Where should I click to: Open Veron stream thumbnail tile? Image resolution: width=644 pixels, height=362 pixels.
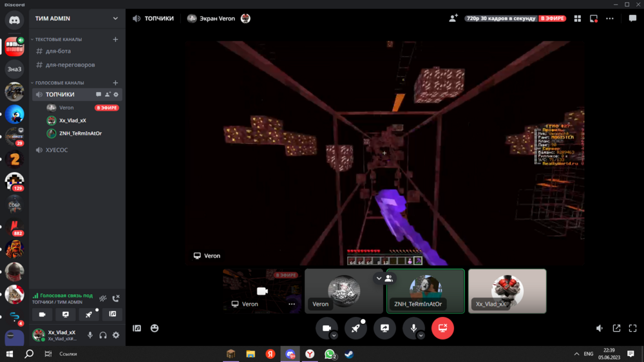(x=262, y=291)
